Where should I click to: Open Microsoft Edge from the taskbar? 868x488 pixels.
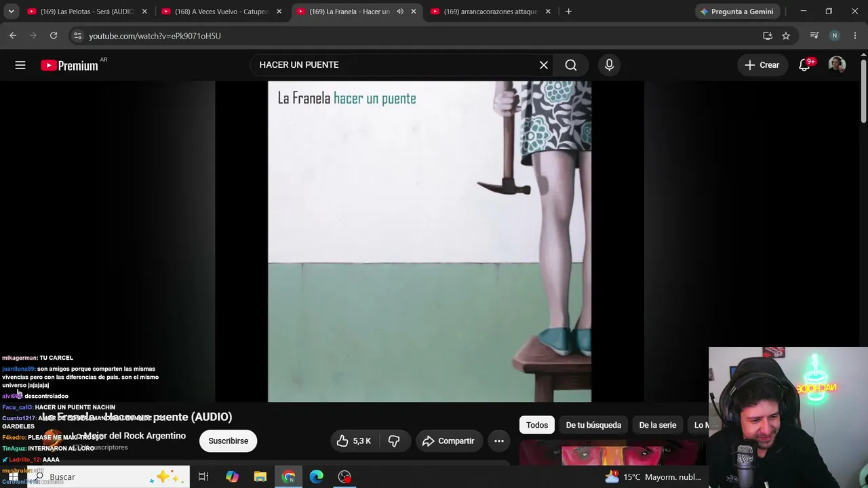click(317, 477)
